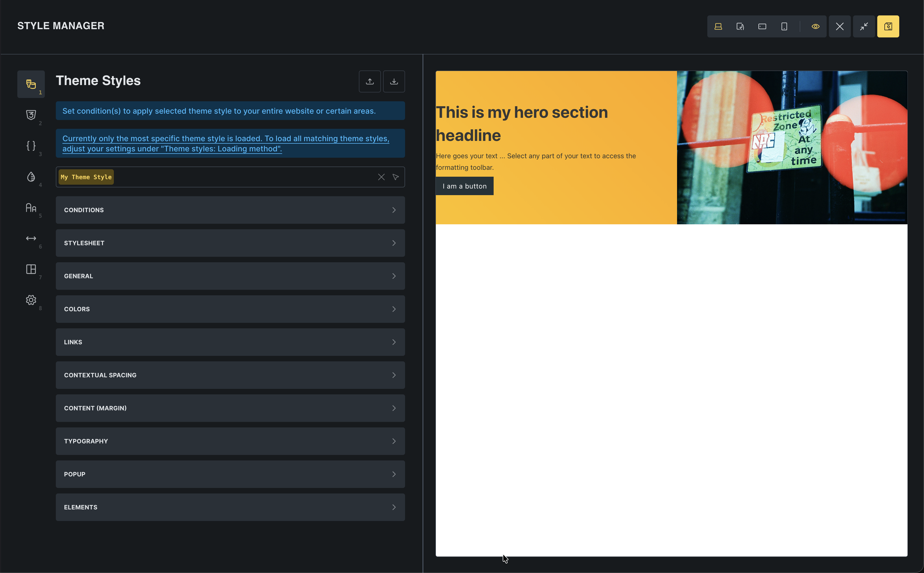Image resolution: width=924 pixels, height=573 pixels.
Task: Open the Elements panel row
Action: coord(230,507)
